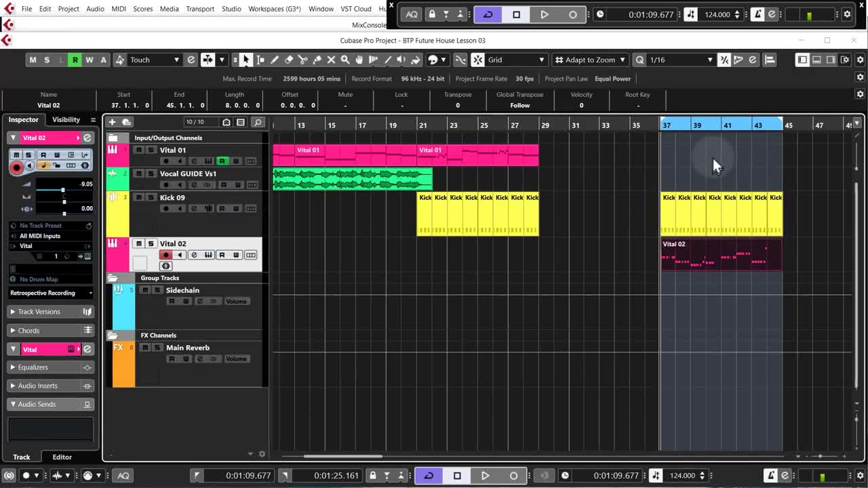The height and width of the screenshot is (488, 868).
Task: Click the Auto-Scroll icon
Action: point(209,60)
